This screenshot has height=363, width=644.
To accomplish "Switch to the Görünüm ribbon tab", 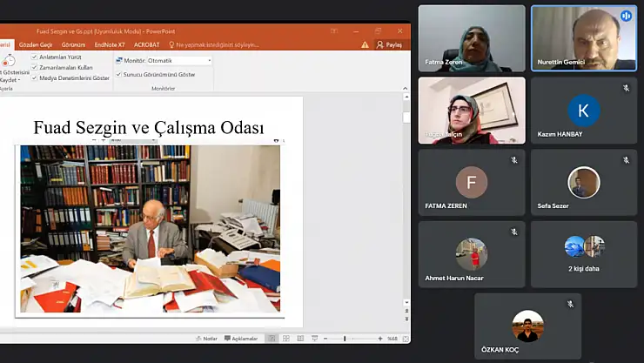I will coord(73,44).
